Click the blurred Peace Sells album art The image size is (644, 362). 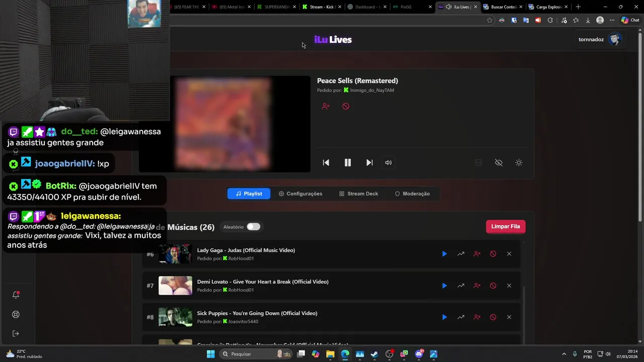click(x=224, y=124)
